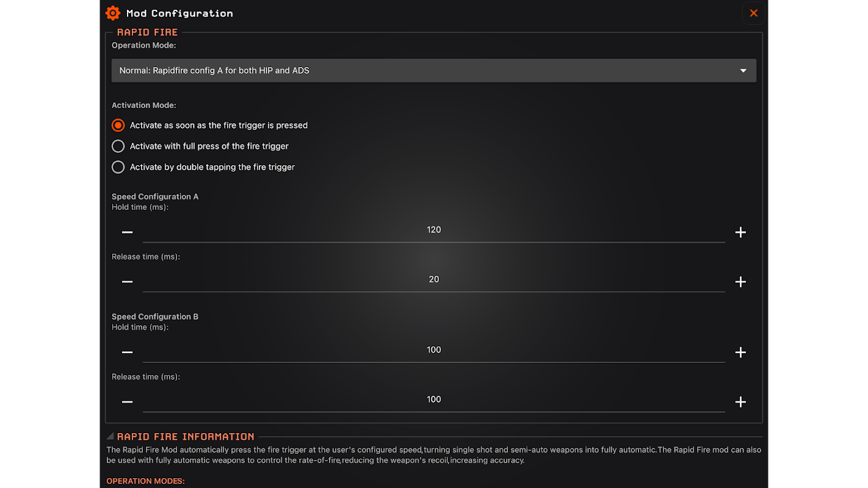868x488 pixels.
Task: Select 'Activate as soon as trigger pressed' option
Action: pos(118,126)
